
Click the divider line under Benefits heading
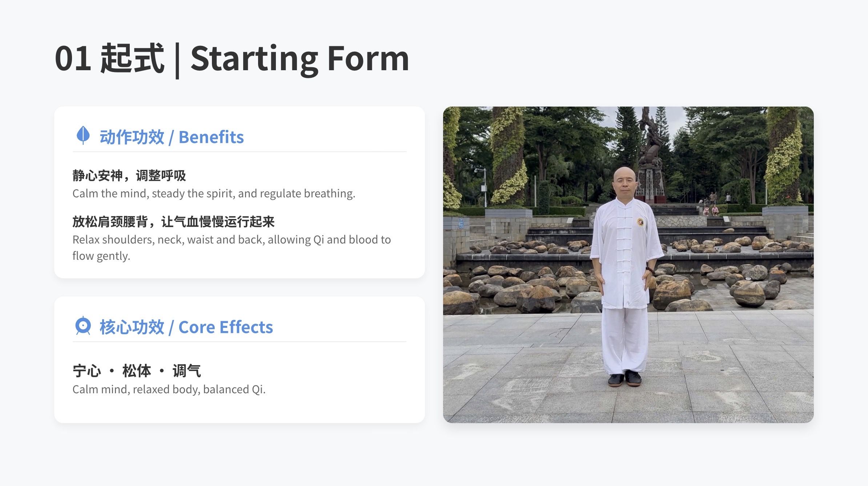(x=240, y=152)
